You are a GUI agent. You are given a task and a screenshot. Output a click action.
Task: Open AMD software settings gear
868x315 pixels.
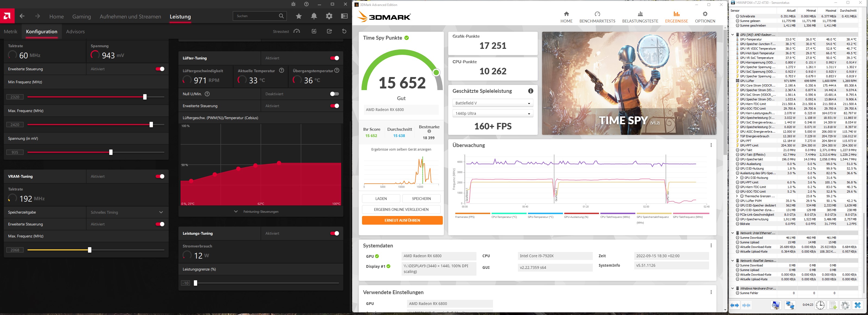point(329,16)
